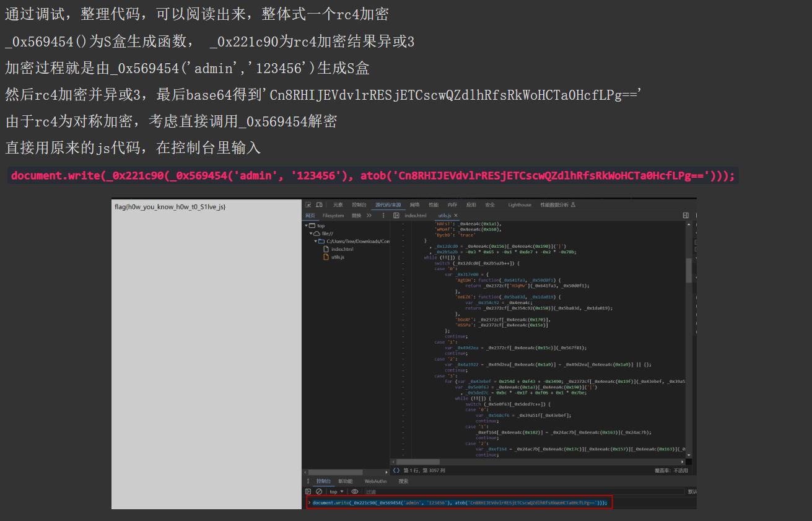Click the clear console icon

pyautogui.click(x=319, y=491)
